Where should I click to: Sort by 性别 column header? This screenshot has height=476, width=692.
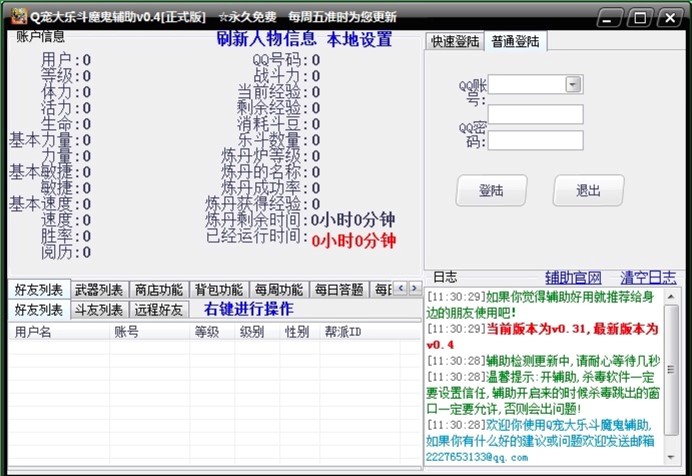[x=299, y=332]
